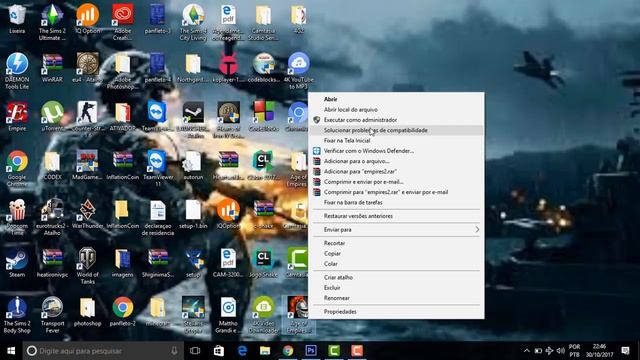Select The Sims 4 City Living icon
The width and height of the screenshot is (640, 360).
tap(193, 22)
